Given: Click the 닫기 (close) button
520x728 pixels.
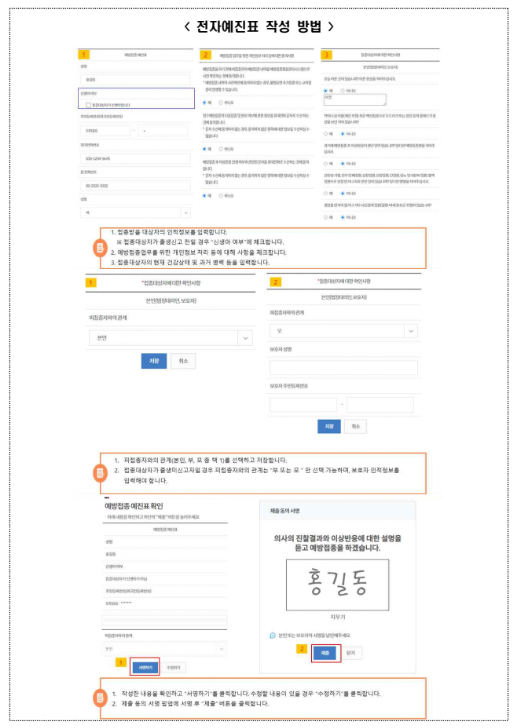Looking at the screenshot, I should click(351, 653).
